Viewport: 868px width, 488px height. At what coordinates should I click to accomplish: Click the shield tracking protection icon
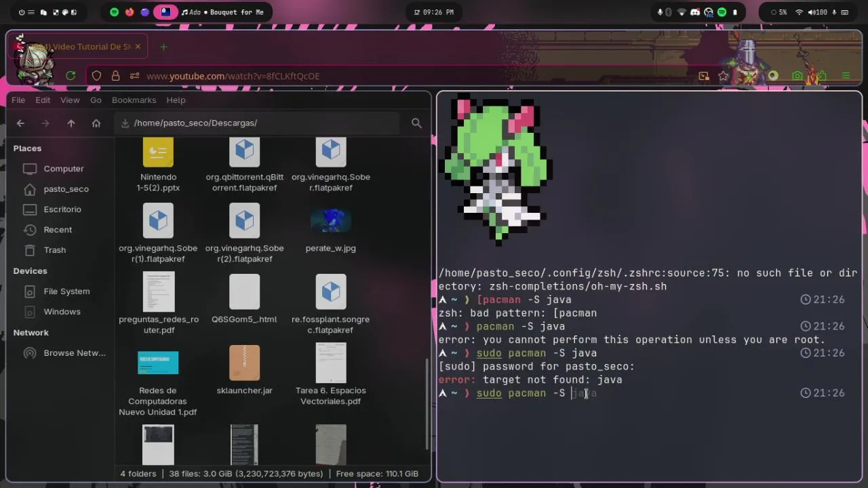(x=97, y=76)
